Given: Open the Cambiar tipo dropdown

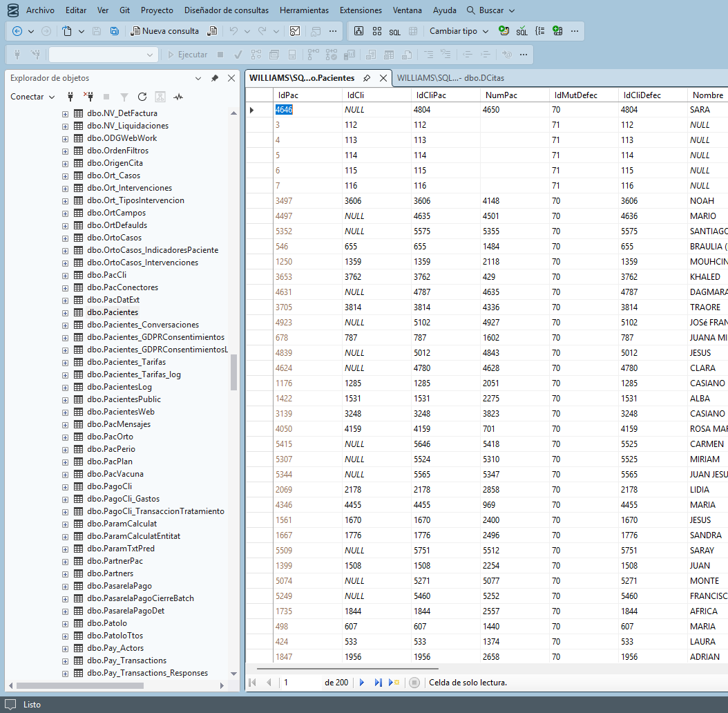Looking at the screenshot, I should click(459, 31).
